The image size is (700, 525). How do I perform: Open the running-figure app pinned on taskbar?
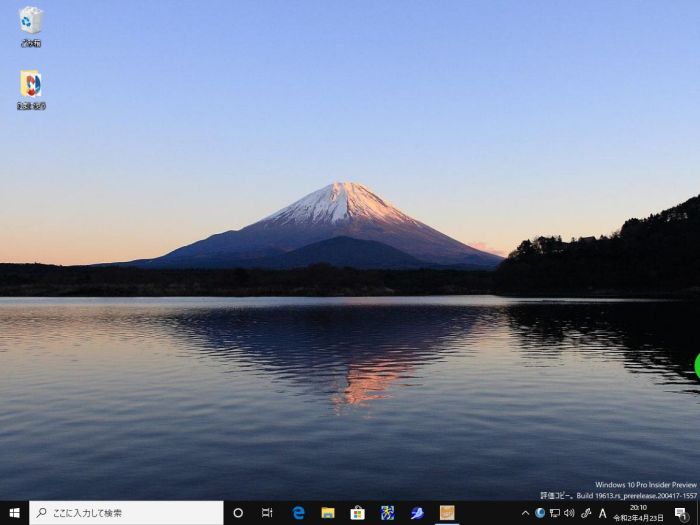(x=387, y=513)
